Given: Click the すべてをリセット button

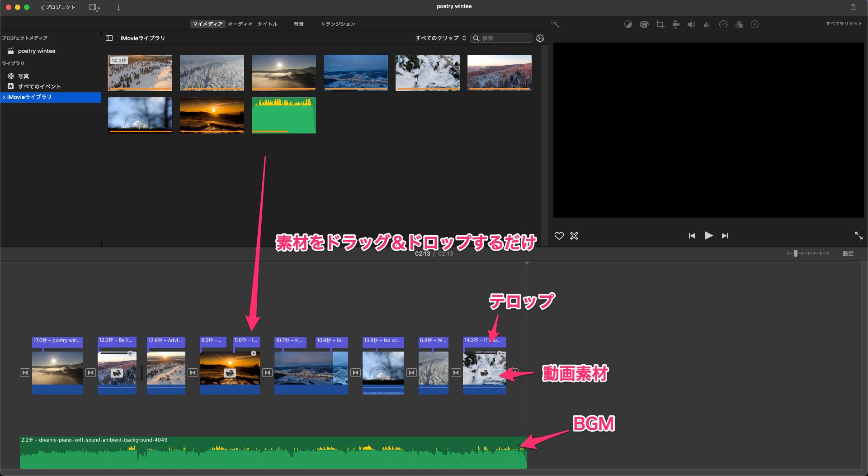Looking at the screenshot, I should point(844,24).
